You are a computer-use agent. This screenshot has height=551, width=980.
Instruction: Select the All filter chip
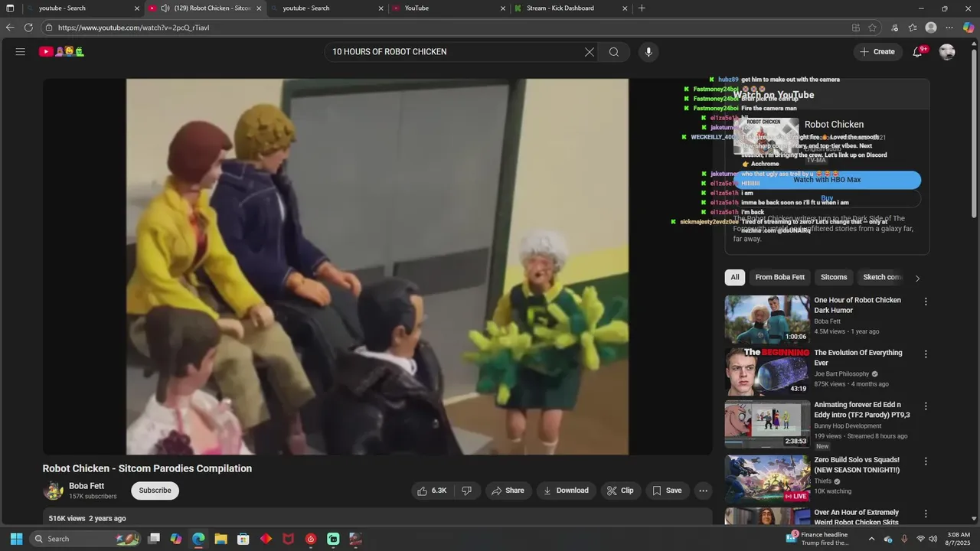[x=735, y=277]
